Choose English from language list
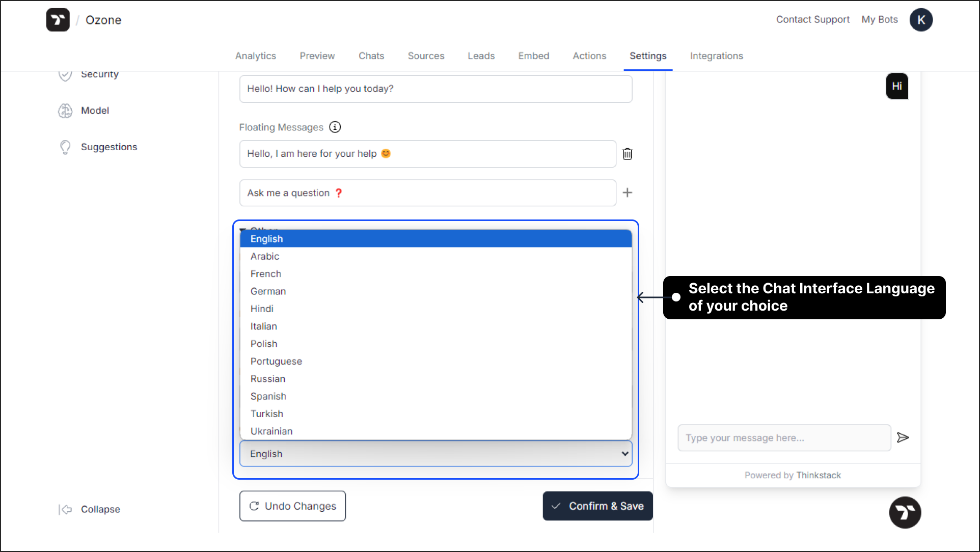 (436, 239)
